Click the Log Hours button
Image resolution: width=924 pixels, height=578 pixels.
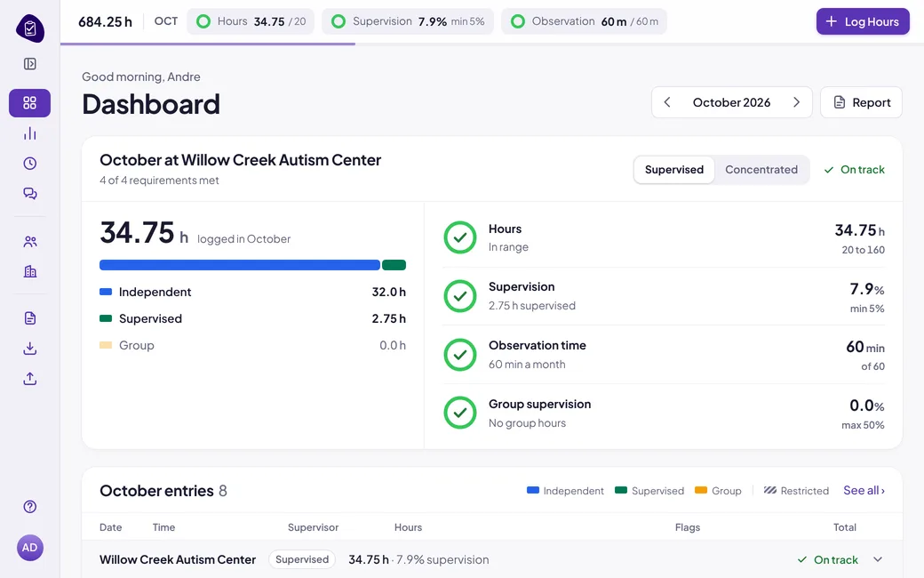coord(863,22)
